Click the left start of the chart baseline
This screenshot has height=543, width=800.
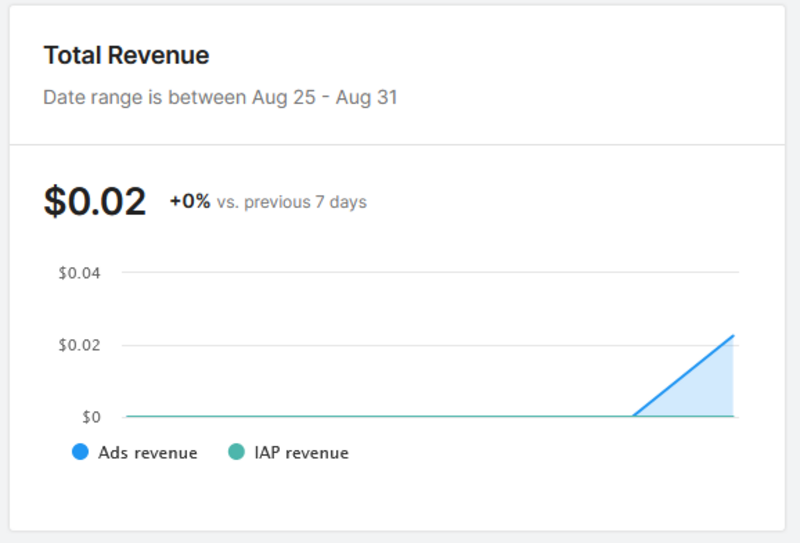point(127,416)
